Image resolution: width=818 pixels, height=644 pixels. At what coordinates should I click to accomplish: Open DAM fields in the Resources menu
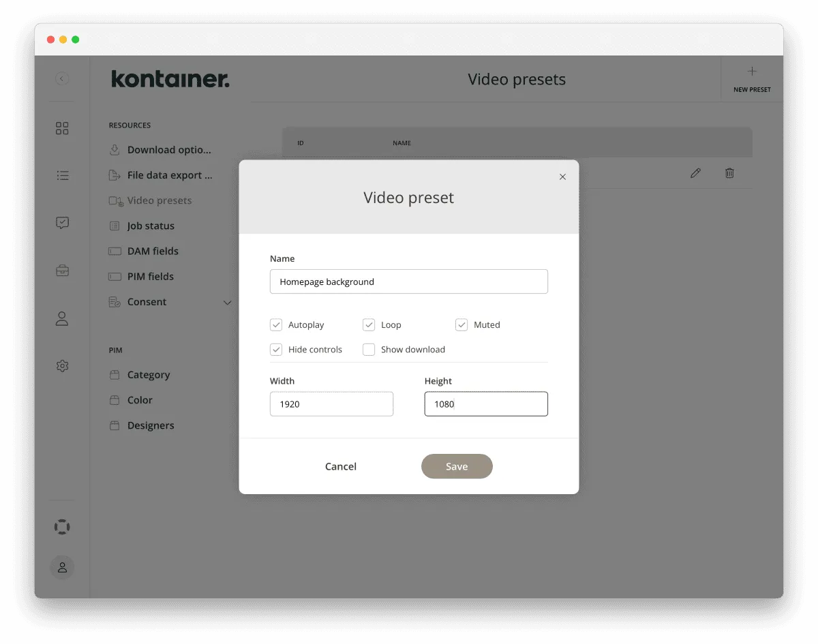coord(153,251)
